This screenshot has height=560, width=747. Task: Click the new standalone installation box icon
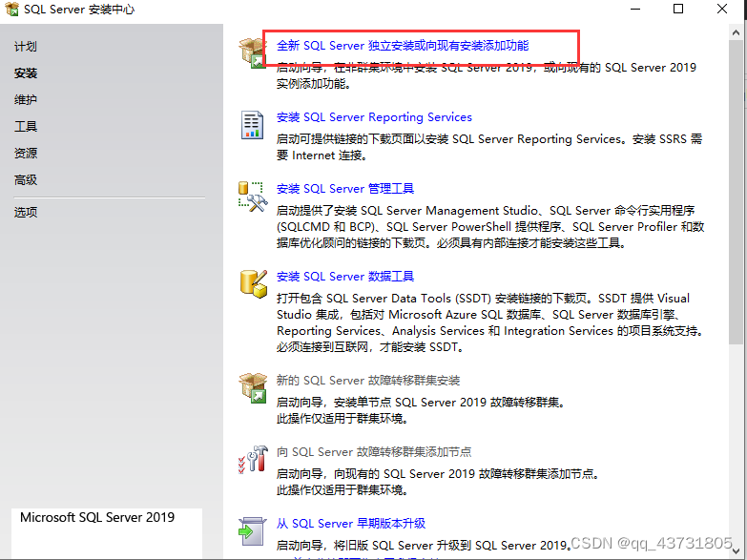253,52
